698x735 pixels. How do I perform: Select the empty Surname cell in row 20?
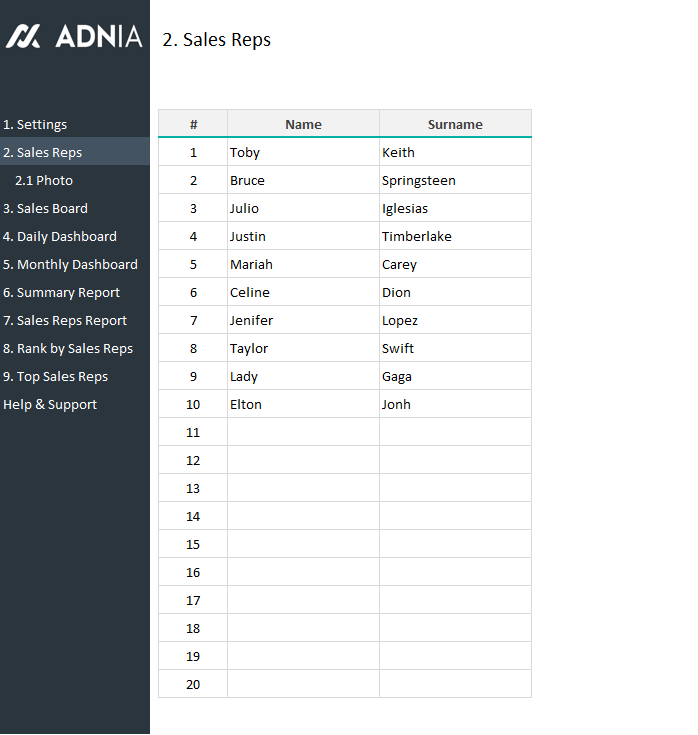coord(455,685)
